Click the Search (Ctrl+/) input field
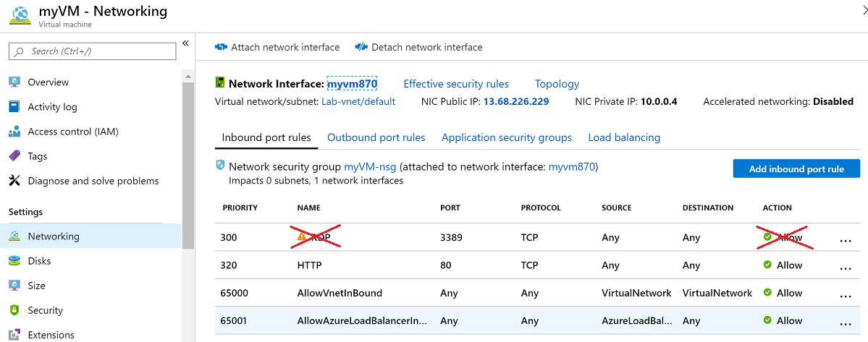This screenshot has width=868, height=342. click(92, 51)
